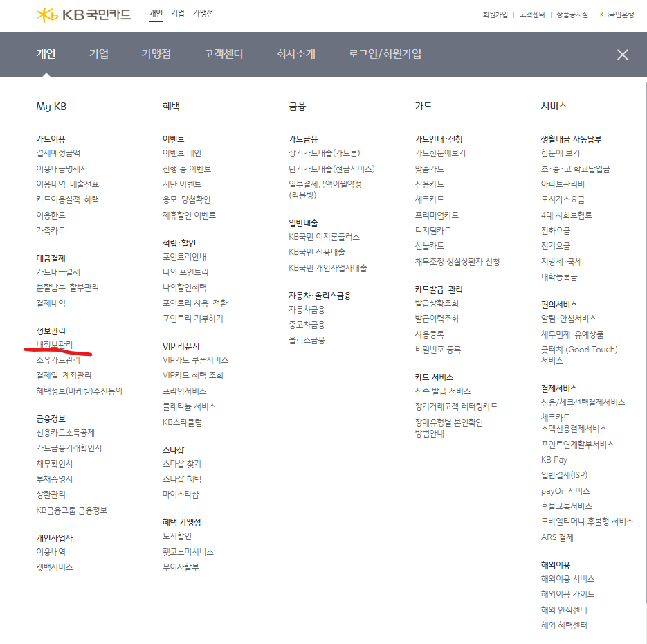Open 채무조정 성실상환자 신청

click(x=457, y=262)
